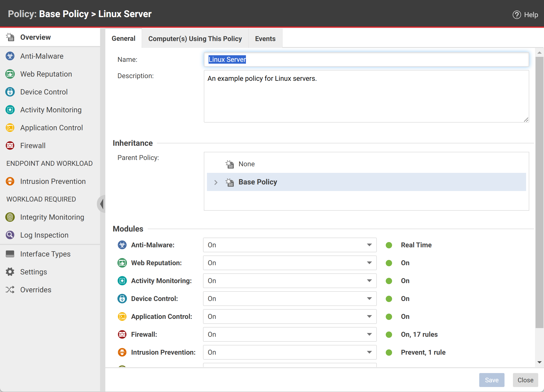Viewport: 544px width, 392px height.
Task: Click the vertical scrollbar thumb
Action: (539, 192)
